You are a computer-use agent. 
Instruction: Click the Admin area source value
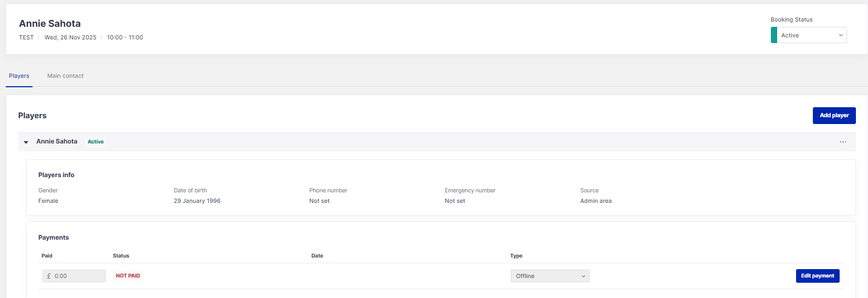(595, 201)
